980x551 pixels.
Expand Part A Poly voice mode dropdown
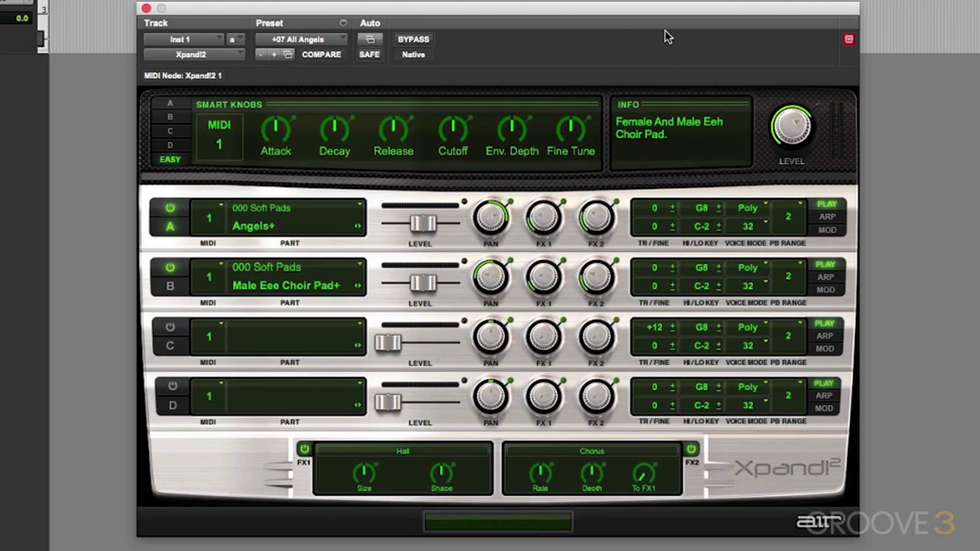click(x=748, y=208)
